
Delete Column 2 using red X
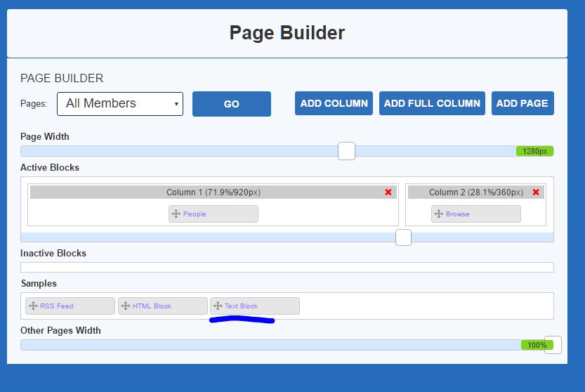[536, 192]
